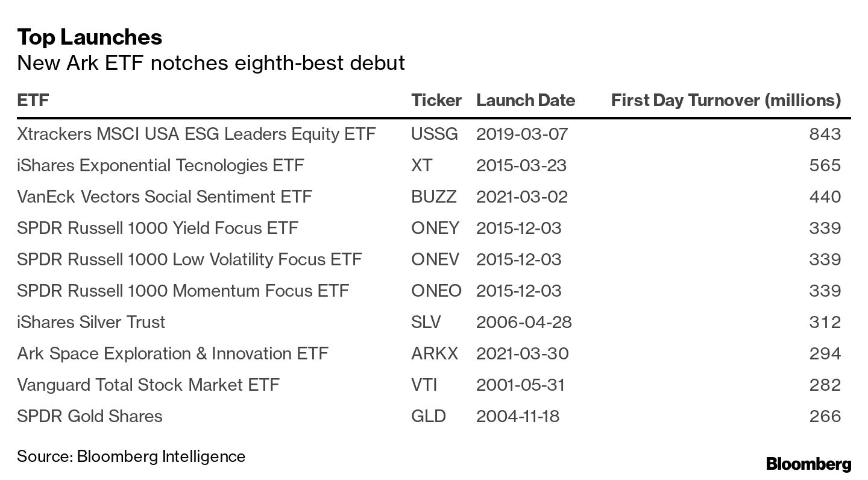Viewport: 868px width, 480px height.
Task: Click the VTI ticker symbol
Action: click(x=425, y=385)
